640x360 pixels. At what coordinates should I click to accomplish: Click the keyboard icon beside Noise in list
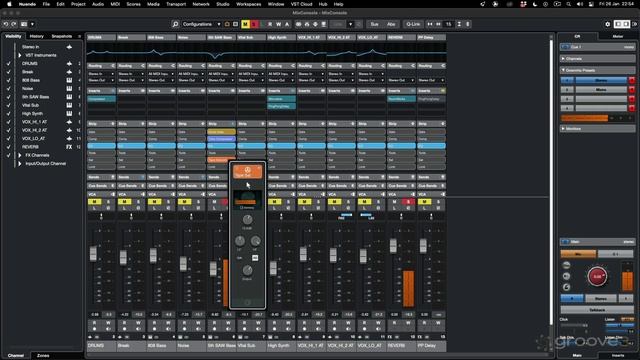pyautogui.click(x=69, y=89)
